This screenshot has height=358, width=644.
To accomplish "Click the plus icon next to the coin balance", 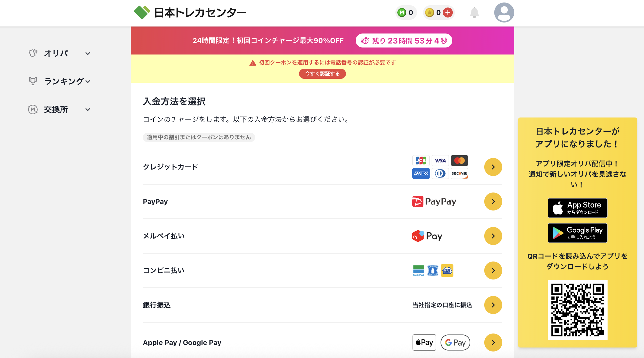I will point(448,12).
